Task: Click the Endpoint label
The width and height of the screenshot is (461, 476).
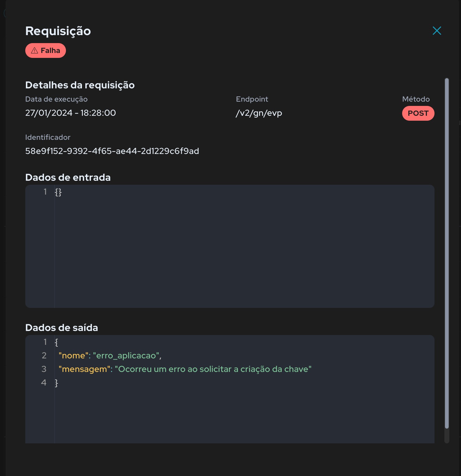Action: [x=252, y=99]
